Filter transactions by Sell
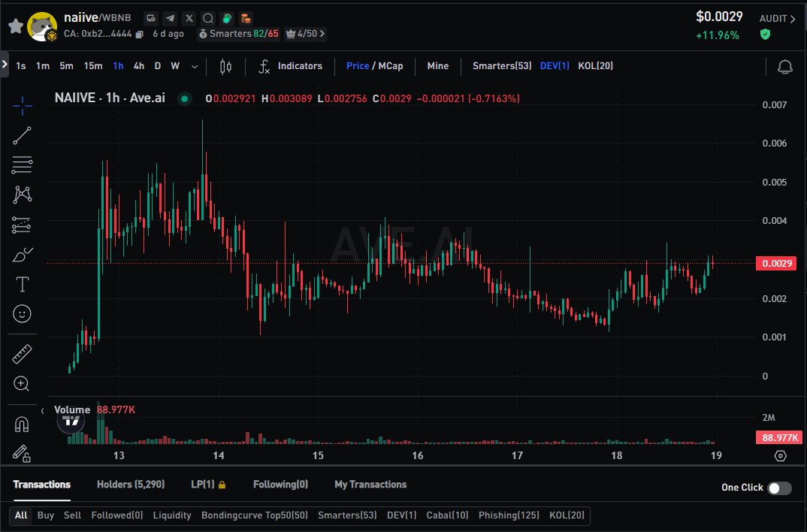 73,515
